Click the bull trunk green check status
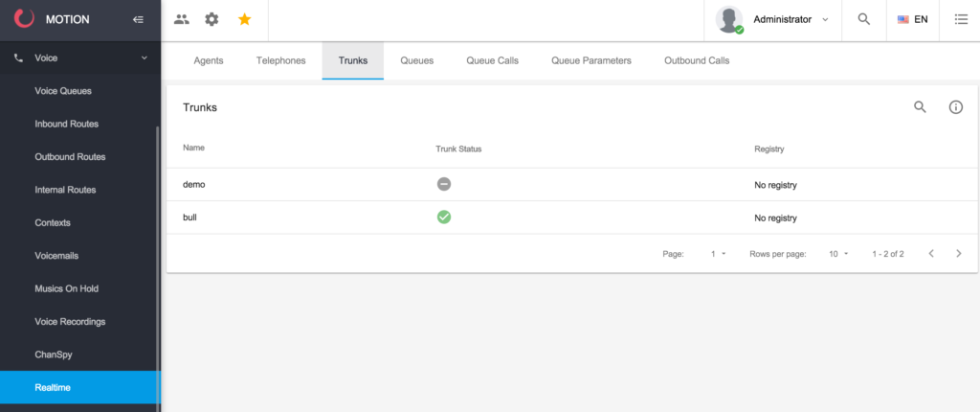The image size is (980, 412). 444,217
